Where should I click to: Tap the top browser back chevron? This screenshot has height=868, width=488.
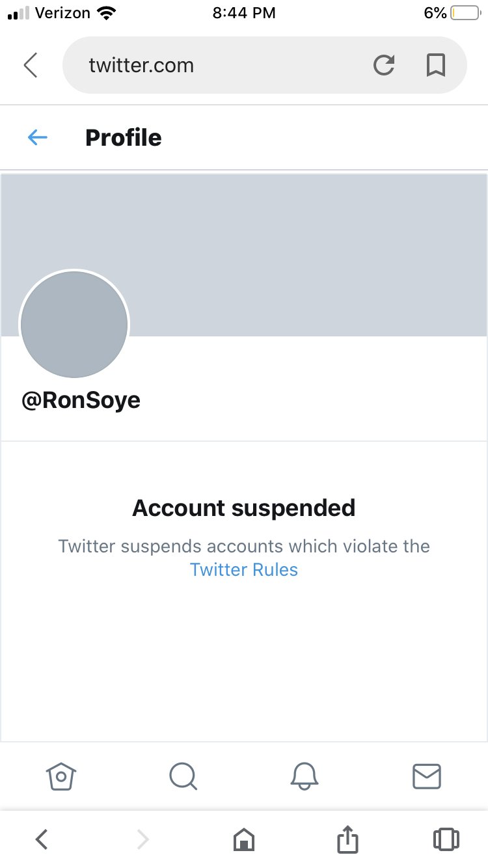(31, 65)
